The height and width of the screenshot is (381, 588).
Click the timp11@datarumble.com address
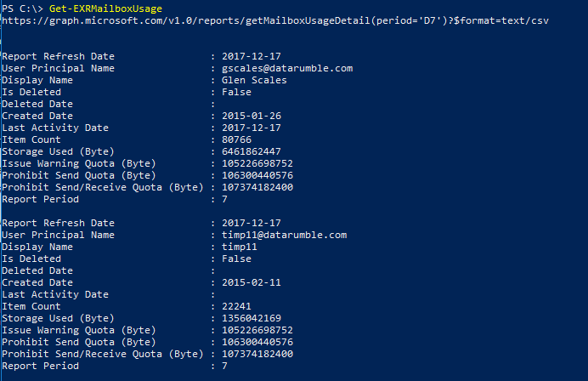(x=285, y=235)
